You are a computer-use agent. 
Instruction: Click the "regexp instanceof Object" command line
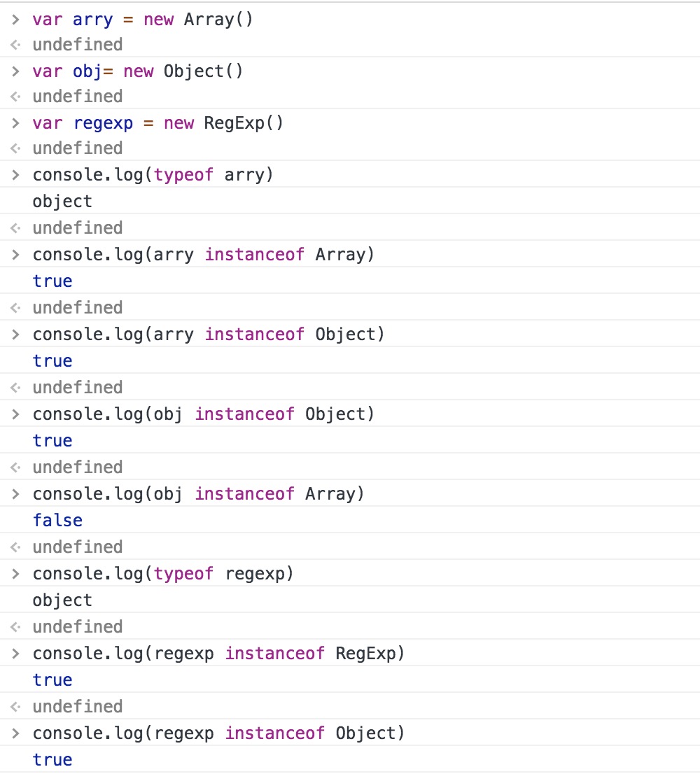click(219, 733)
